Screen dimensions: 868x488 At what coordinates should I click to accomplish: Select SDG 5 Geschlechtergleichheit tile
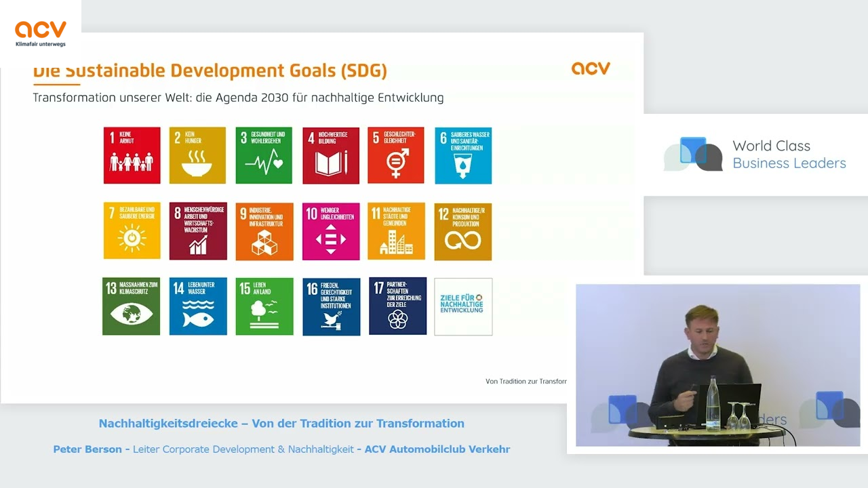tap(396, 155)
